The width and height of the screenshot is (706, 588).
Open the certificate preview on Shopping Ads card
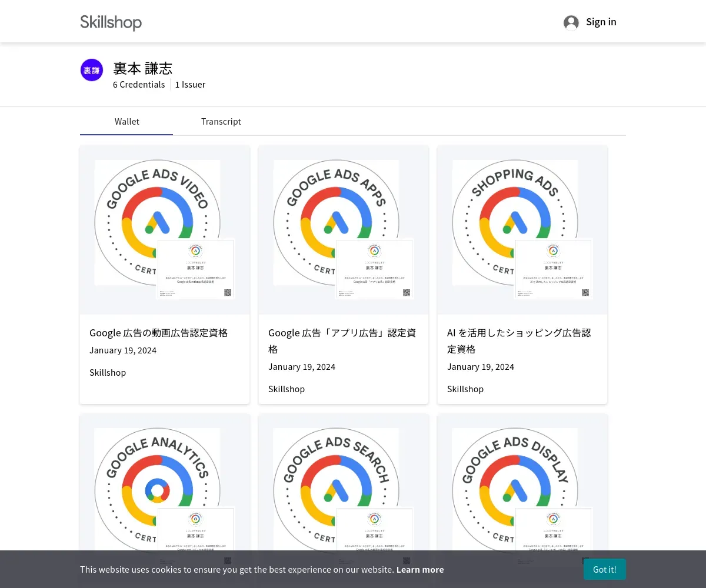coord(553,269)
